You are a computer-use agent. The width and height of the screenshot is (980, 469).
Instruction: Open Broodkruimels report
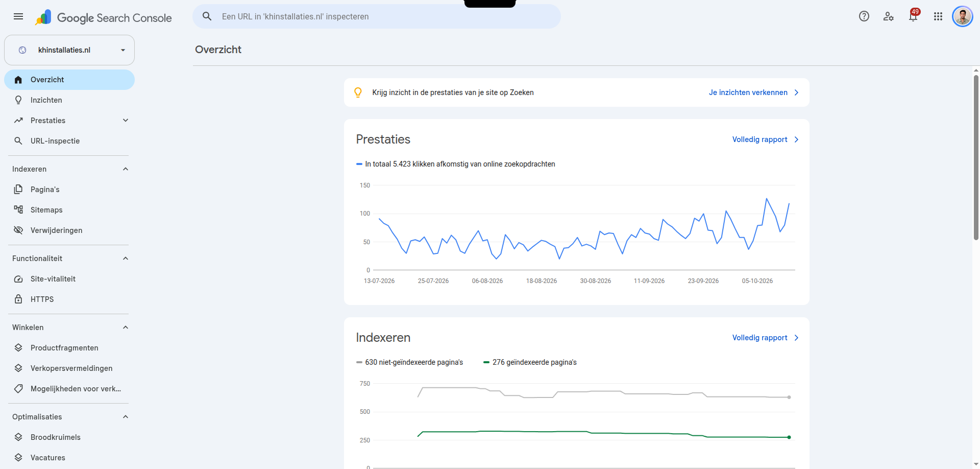[69, 437]
